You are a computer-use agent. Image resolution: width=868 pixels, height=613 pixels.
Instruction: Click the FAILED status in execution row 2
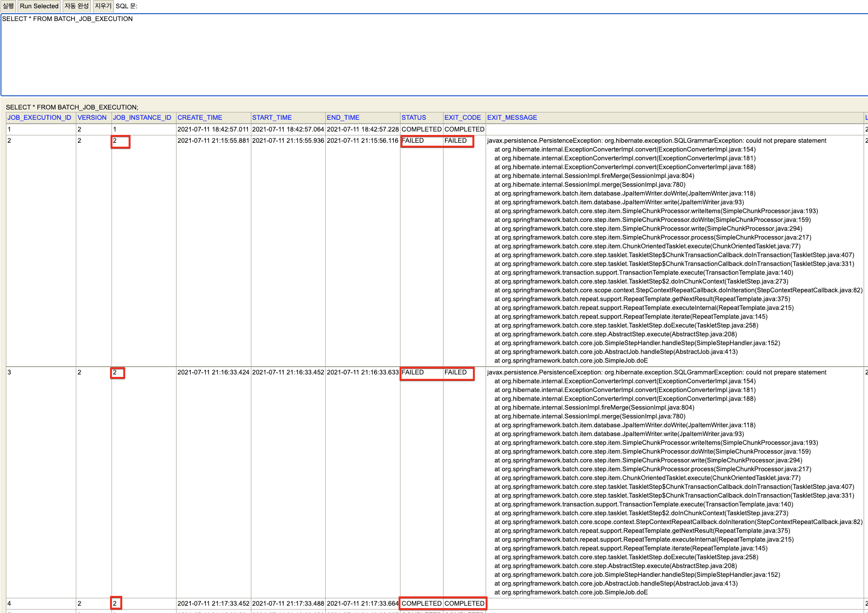click(413, 141)
